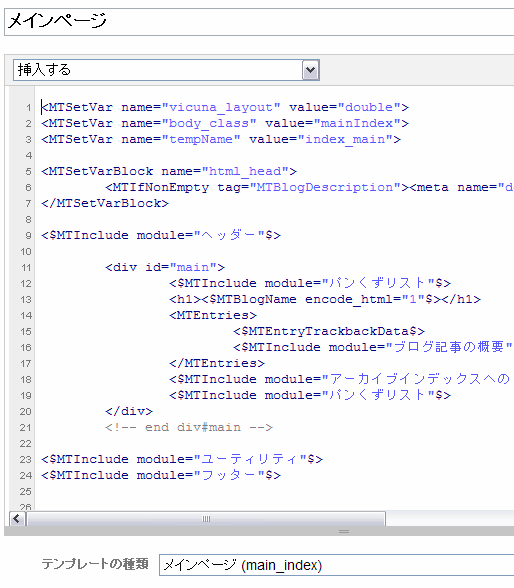
Task: Open the 挿入する dropdown arrow
Action: (x=311, y=70)
